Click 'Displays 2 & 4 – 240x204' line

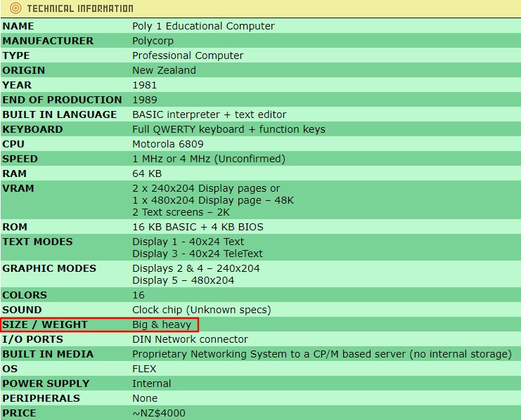196,268
